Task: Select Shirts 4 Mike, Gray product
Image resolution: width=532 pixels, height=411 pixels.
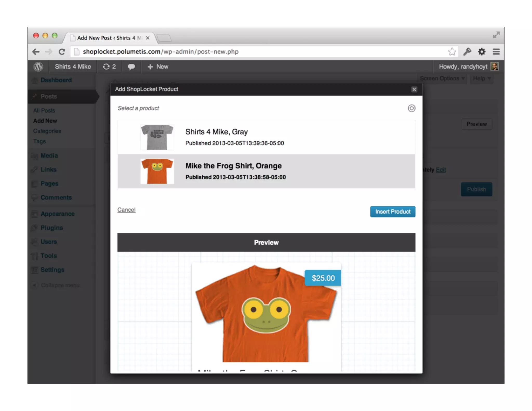Action: coord(266,137)
